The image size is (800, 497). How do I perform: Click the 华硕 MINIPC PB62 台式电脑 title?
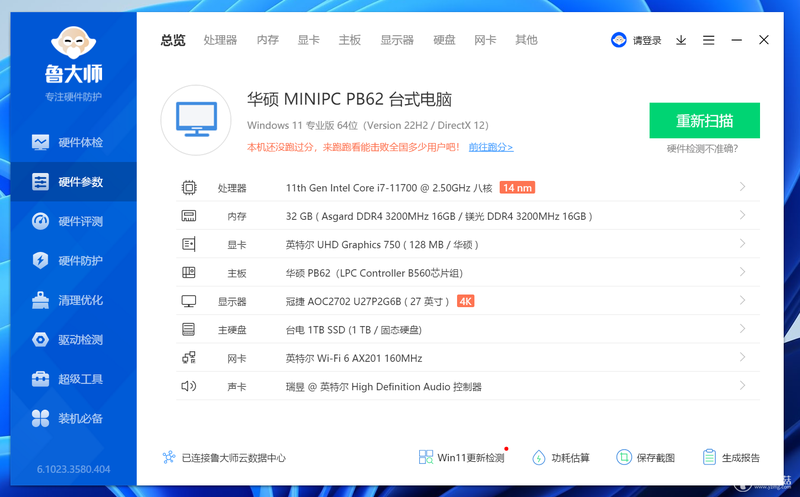pos(349,99)
